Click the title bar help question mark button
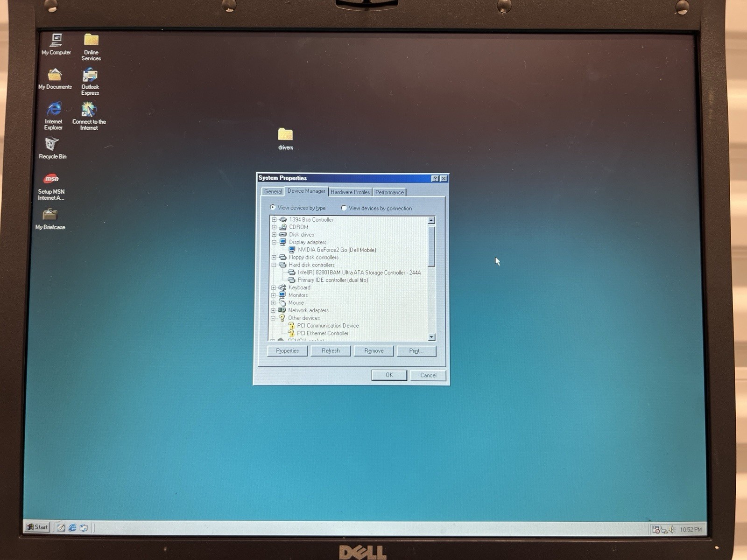Viewport: 747px width, 560px height. tap(435, 178)
